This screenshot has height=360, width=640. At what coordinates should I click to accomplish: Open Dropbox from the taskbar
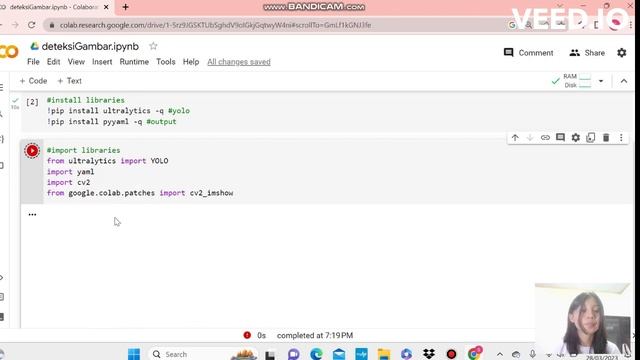pos(429,354)
